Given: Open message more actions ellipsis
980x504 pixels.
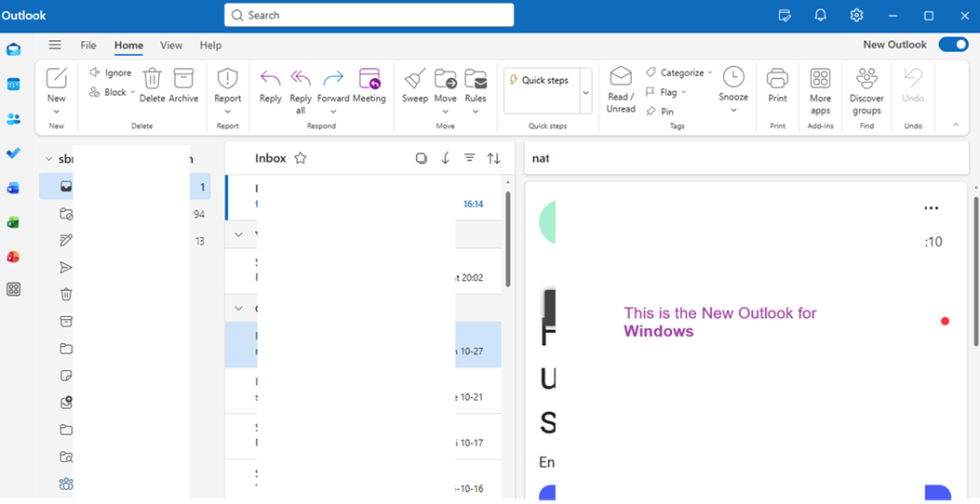Looking at the screenshot, I should pyautogui.click(x=932, y=208).
